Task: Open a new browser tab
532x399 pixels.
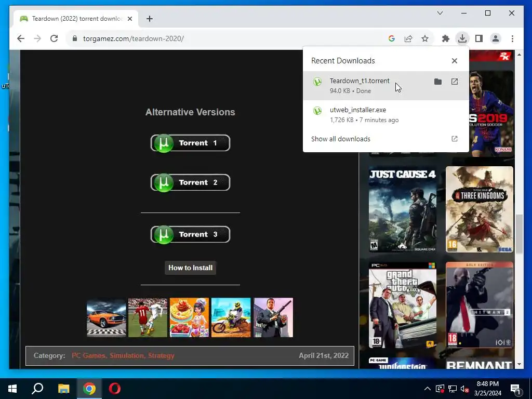Action: tap(149, 19)
